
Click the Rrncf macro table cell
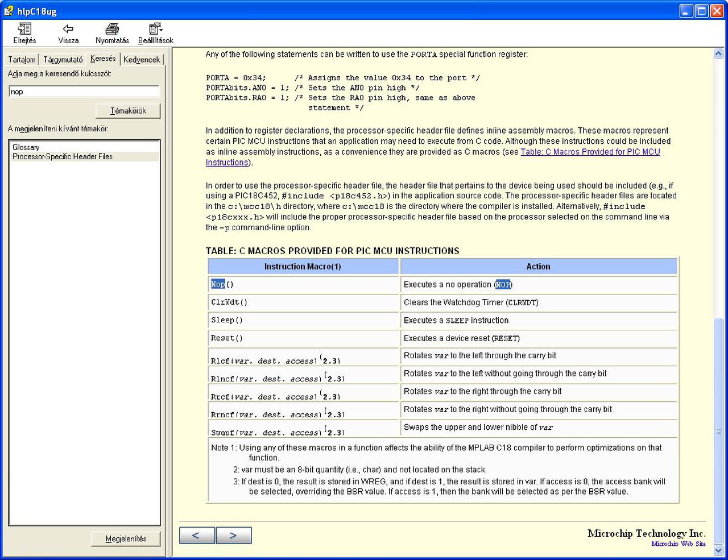304,410
